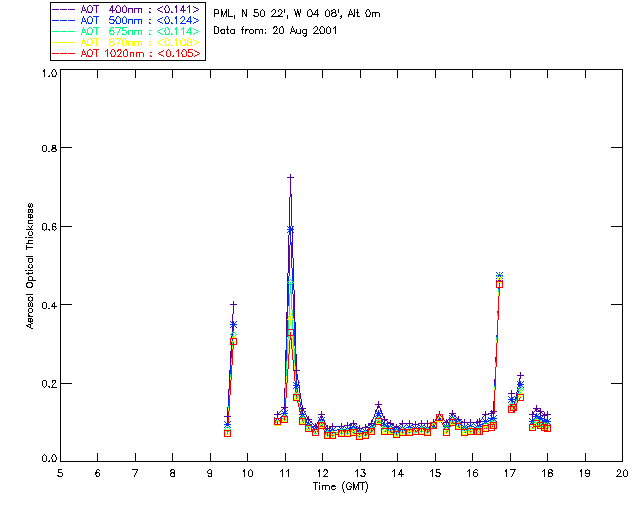This screenshot has width=640, height=512.
Task: Click the red dash line sample for 1020nm
Action: pos(64,53)
